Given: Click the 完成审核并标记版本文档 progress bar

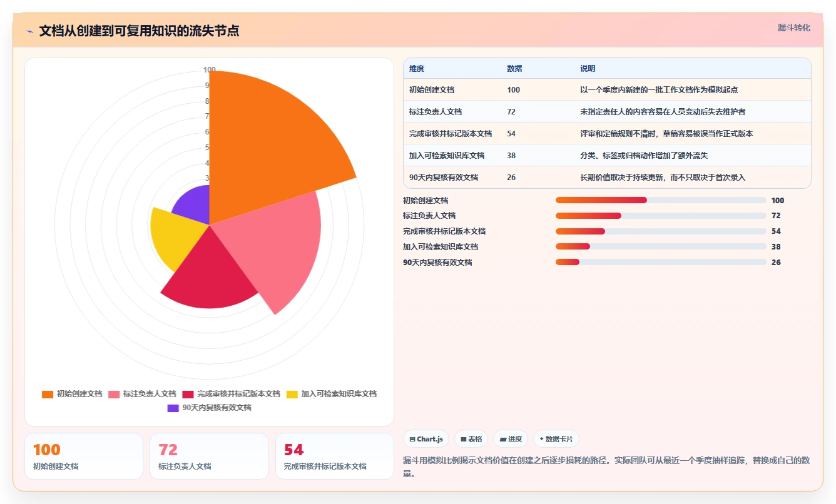Looking at the screenshot, I should (661, 231).
